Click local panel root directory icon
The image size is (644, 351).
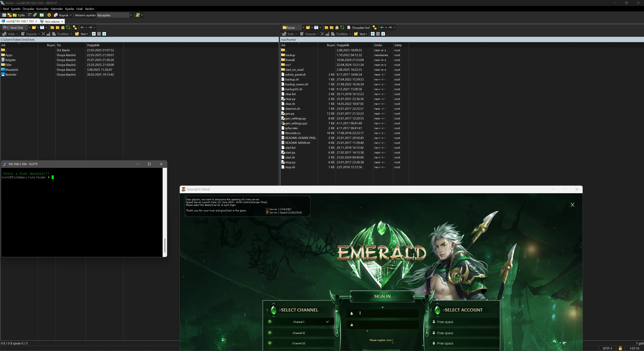pos(58,28)
